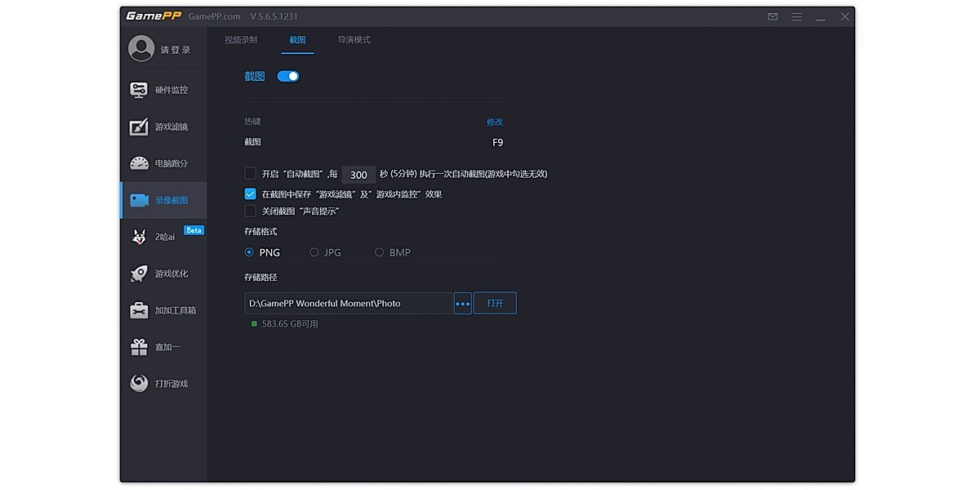
Task: Disable the 关闭截图声音提示 sound prompt option
Action: pyautogui.click(x=250, y=211)
